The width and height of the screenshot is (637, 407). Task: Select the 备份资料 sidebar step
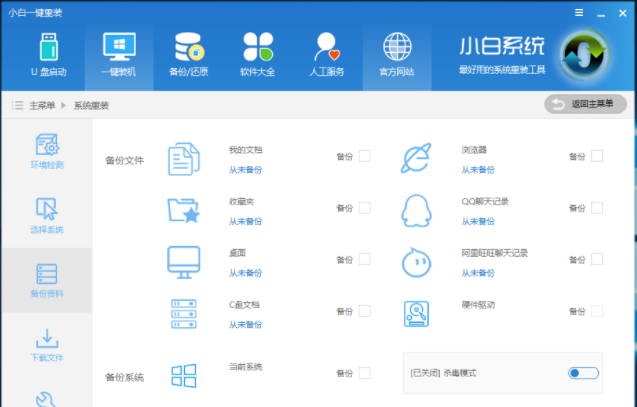click(x=46, y=280)
